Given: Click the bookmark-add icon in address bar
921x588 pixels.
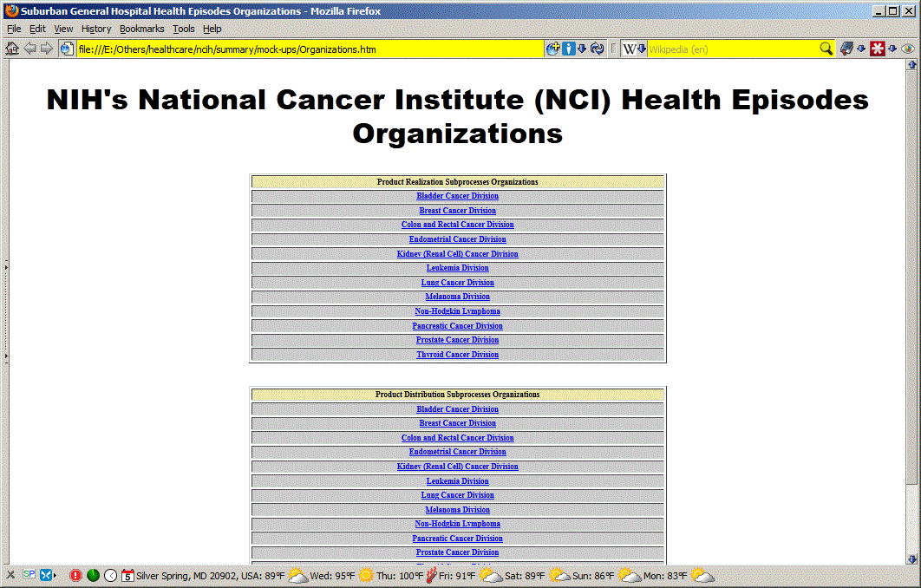Looking at the screenshot, I should 552,49.
